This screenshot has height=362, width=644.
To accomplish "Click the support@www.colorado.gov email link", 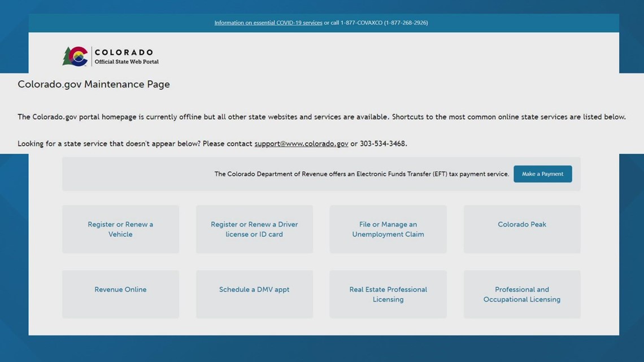I will (x=302, y=143).
